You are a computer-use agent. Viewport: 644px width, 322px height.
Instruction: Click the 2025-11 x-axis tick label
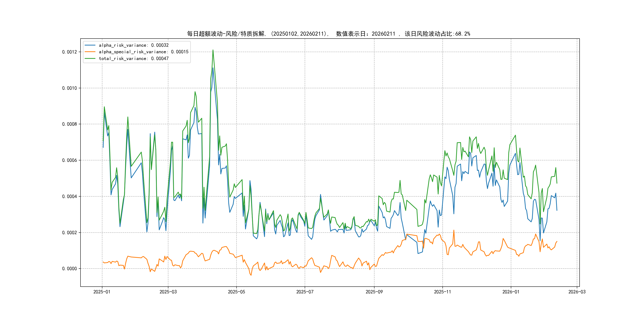click(x=442, y=292)
